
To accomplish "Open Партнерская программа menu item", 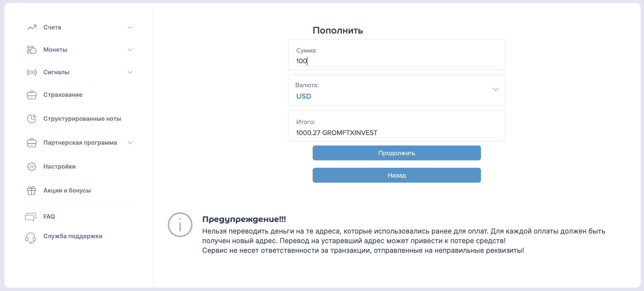I will pyautogui.click(x=80, y=143).
